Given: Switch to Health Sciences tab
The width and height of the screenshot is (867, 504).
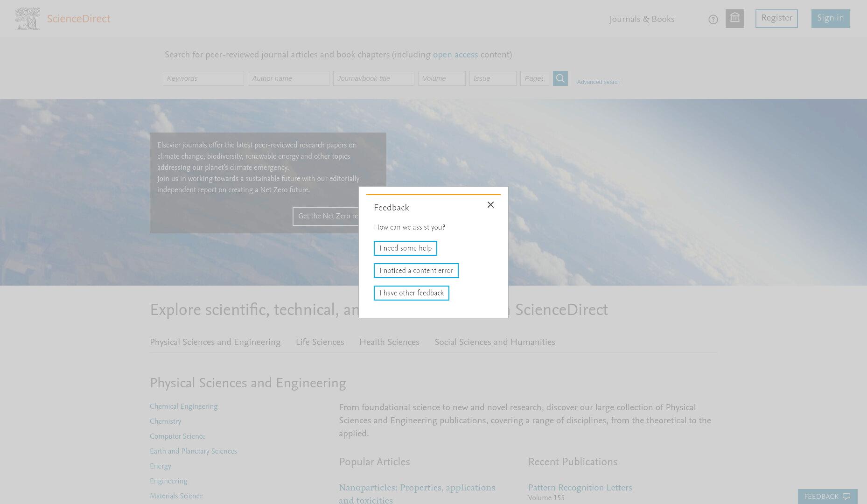Looking at the screenshot, I should pyautogui.click(x=389, y=343).
